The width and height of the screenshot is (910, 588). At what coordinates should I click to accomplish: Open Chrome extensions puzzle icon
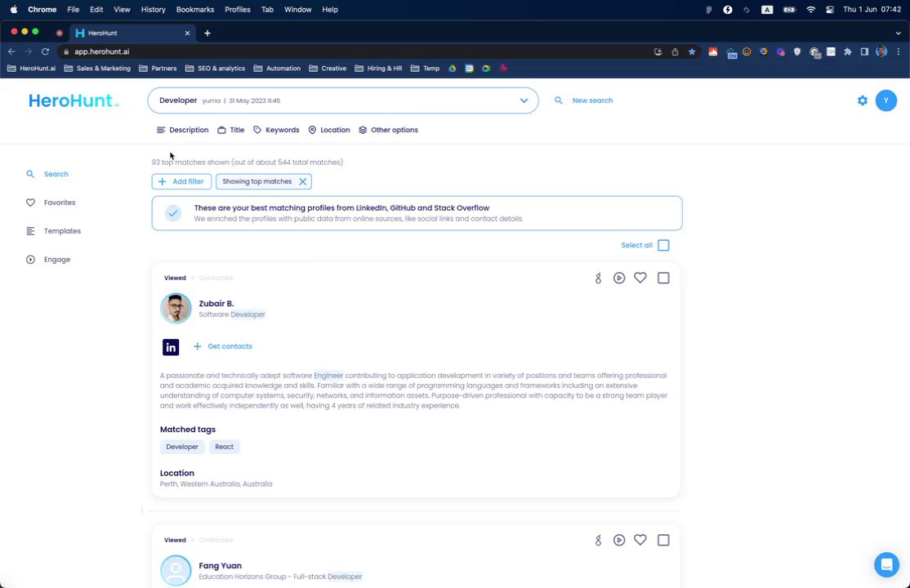point(848,51)
